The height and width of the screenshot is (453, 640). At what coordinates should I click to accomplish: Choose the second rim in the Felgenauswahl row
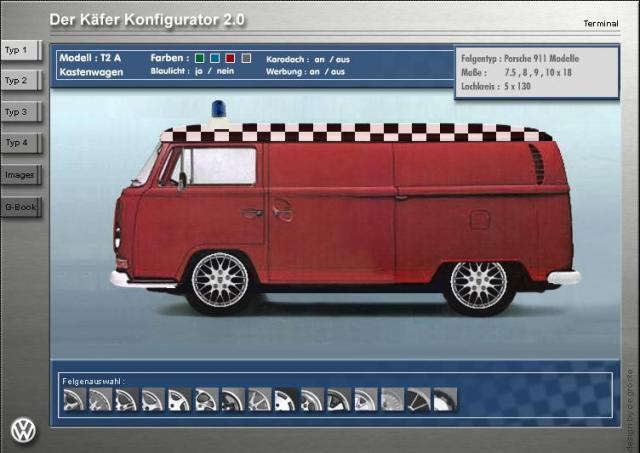tap(100, 399)
